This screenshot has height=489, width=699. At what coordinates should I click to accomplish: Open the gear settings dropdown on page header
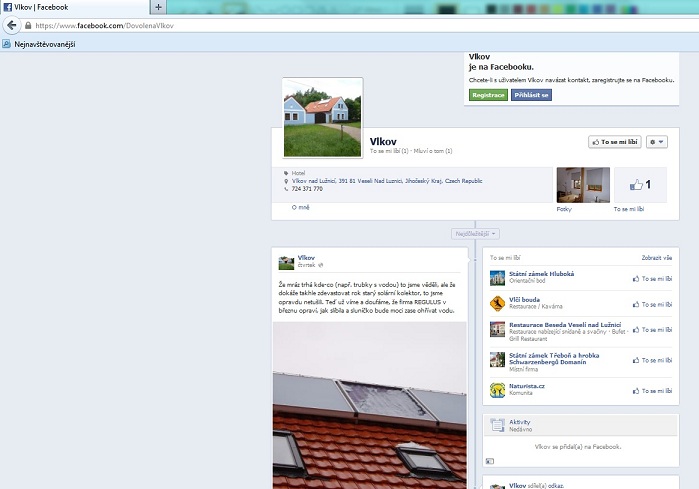click(x=656, y=142)
